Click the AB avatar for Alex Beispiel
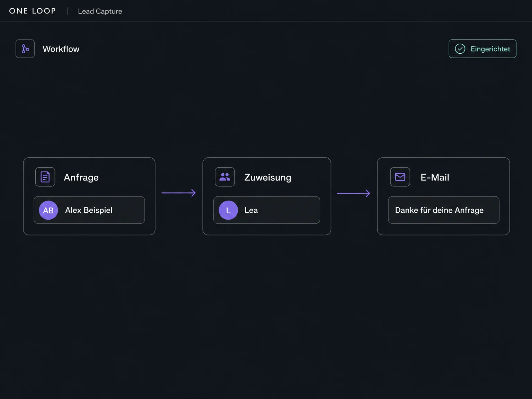Image resolution: width=532 pixels, height=399 pixels. 48,210
